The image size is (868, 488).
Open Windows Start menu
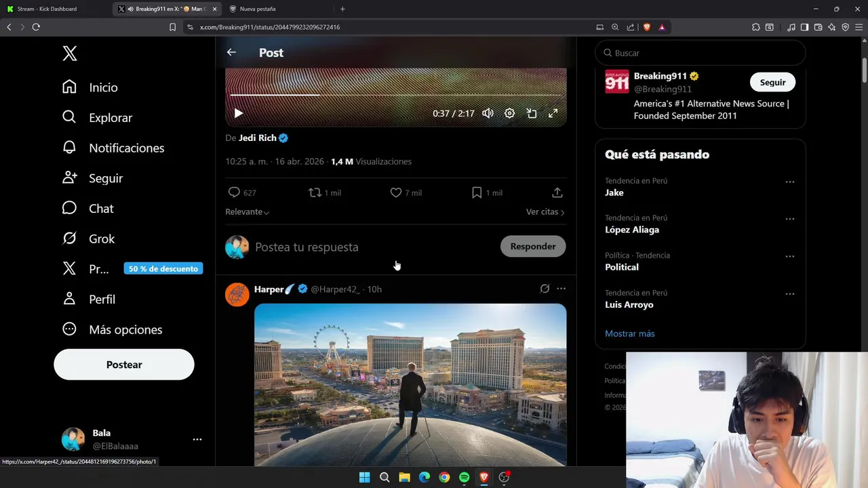click(364, 477)
